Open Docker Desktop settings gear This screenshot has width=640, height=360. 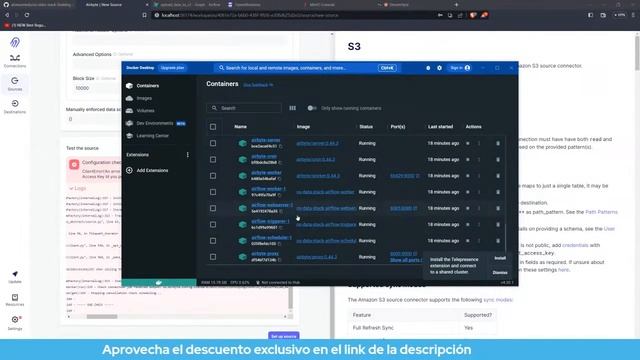click(440, 68)
